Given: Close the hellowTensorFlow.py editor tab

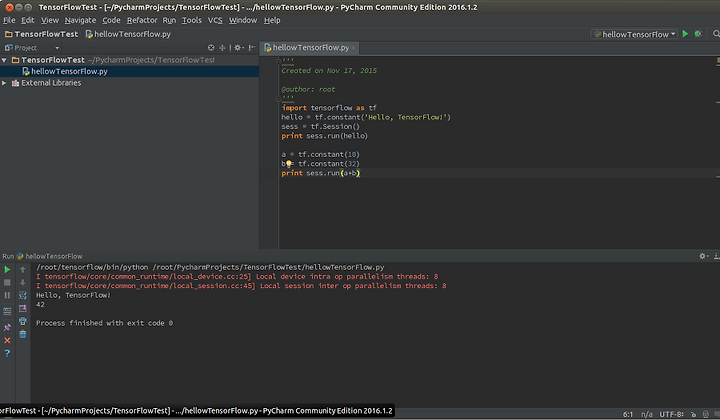Looking at the screenshot, I should (353, 48).
